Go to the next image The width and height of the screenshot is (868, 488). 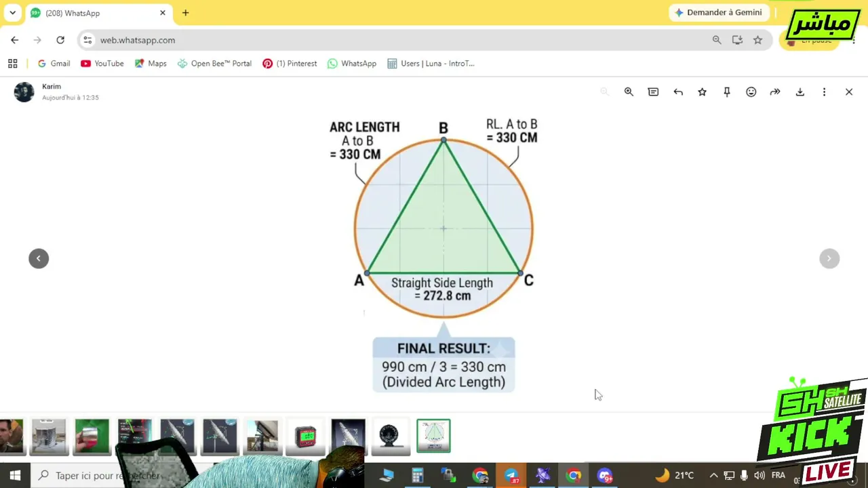(x=829, y=258)
